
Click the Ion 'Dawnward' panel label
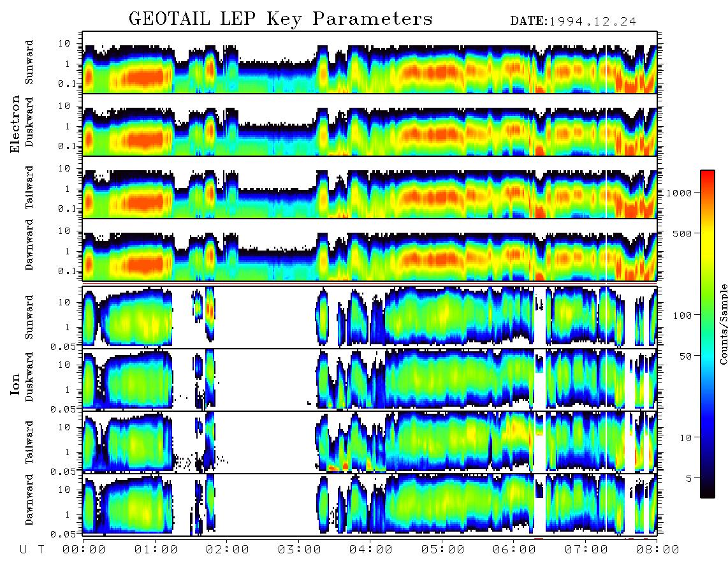29,500
